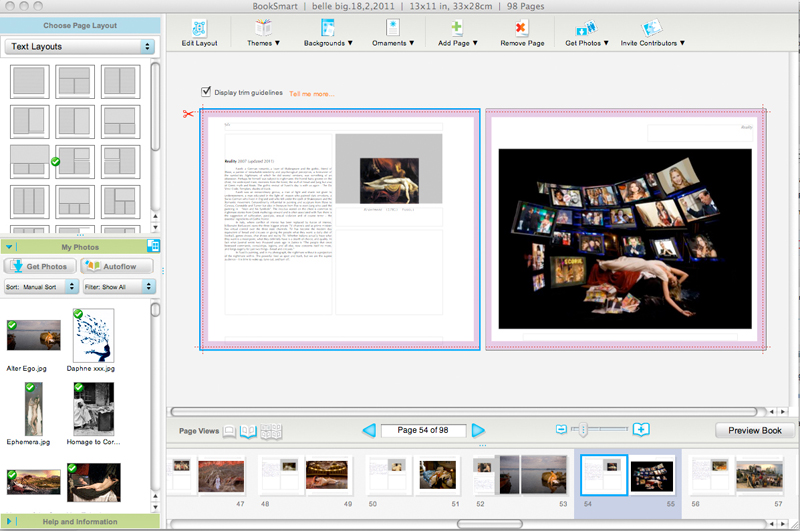Select the Daphne xxx.jpg photo thumbnail
The width and height of the screenshot is (800, 531).
click(x=93, y=336)
